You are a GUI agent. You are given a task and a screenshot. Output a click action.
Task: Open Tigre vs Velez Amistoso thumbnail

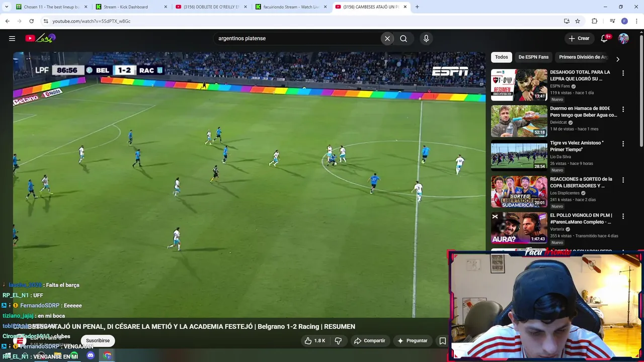tap(519, 156)
